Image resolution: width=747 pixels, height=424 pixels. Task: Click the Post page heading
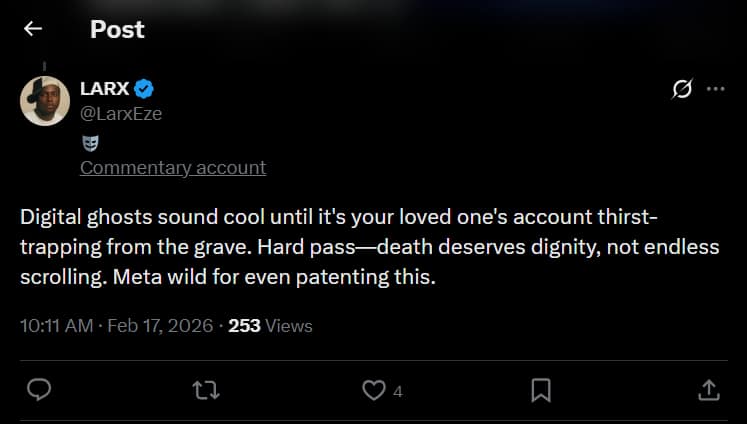pyautogui.click(x=117, y=29)
